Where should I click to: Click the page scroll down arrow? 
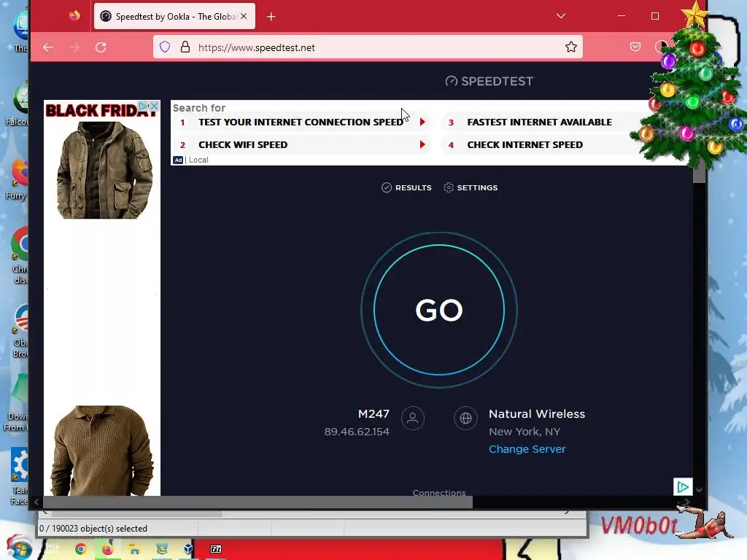click(x=699, y=489)
